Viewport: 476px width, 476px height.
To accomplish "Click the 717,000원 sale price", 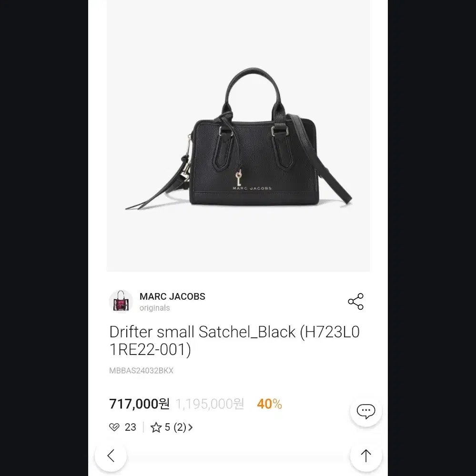I will (x=139, y=404).
